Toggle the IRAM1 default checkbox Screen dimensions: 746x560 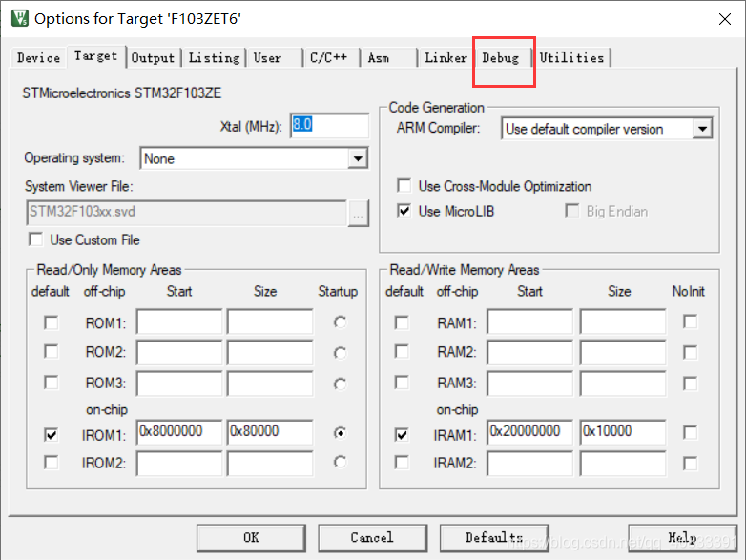(x=402, y=434)
